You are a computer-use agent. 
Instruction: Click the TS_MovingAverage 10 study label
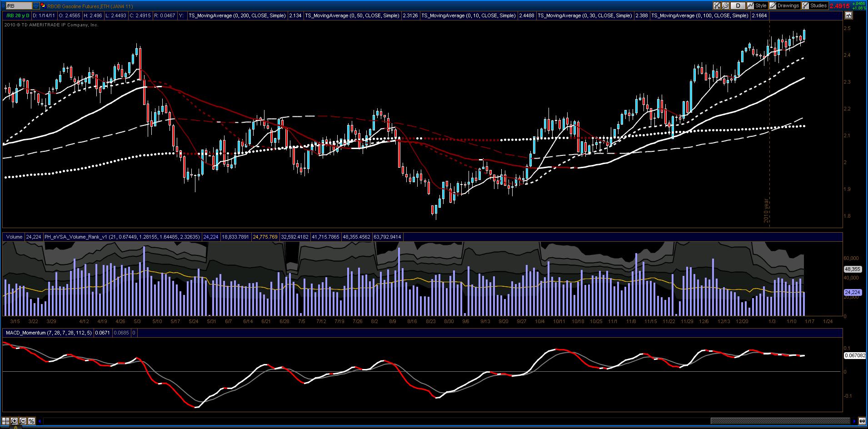click(469, 15)
